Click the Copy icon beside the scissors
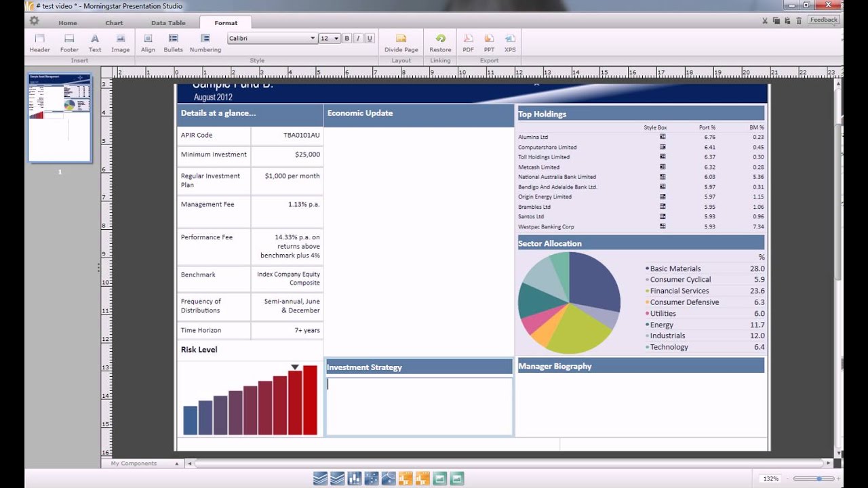 point(776,21)
